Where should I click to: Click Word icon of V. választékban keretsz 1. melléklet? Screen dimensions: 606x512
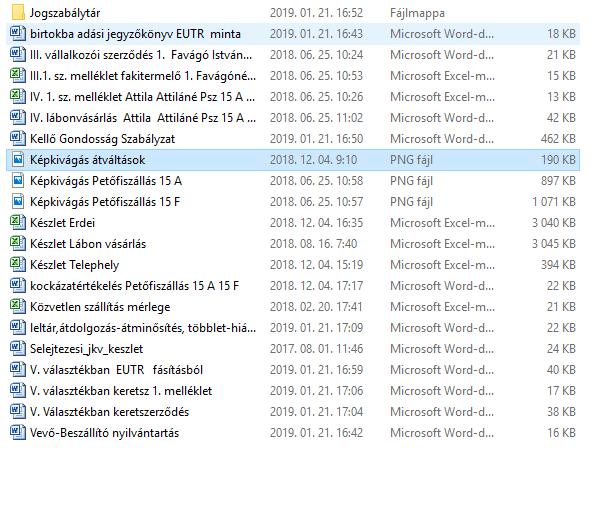(18, 390)
